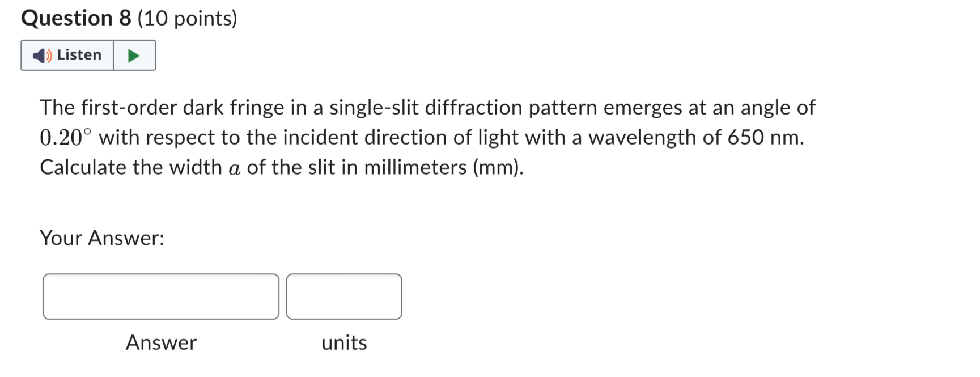The height and width of the screenshot is (377, 980).
Task: Click inside the Answer input box
Action: [160, 296]
